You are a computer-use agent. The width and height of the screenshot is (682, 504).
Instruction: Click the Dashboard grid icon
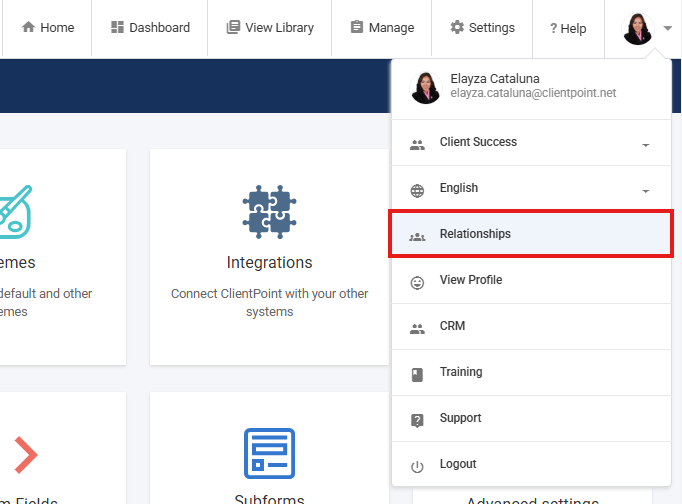point(117,27)
